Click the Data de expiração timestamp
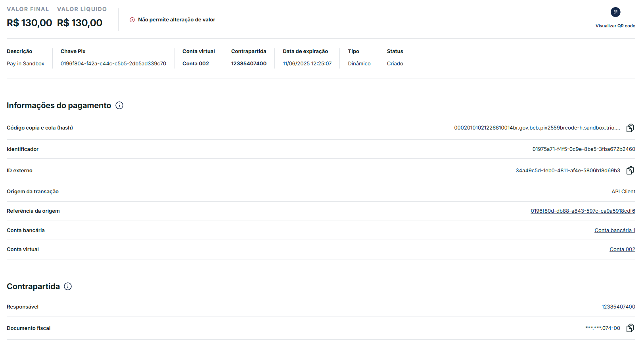The width and height of the screenshot is (644, 341). 307,64
